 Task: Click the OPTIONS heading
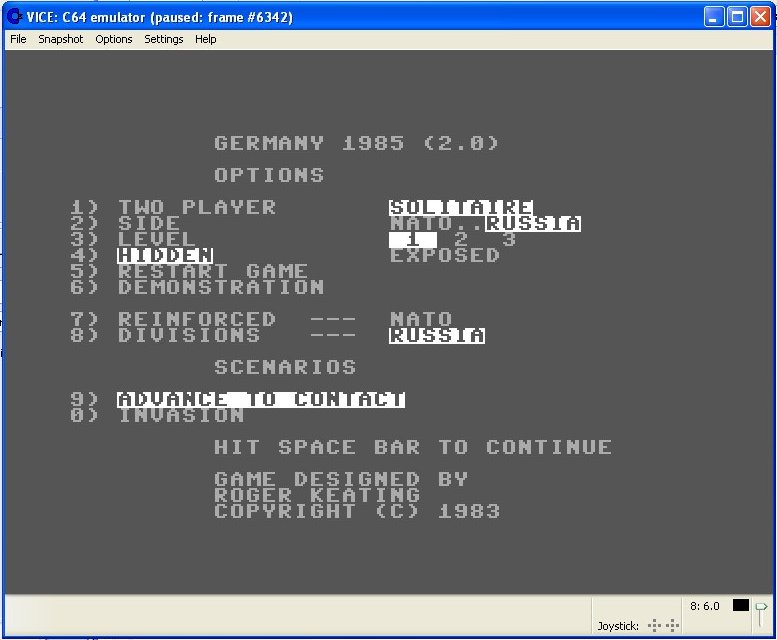tap(269, 175)
